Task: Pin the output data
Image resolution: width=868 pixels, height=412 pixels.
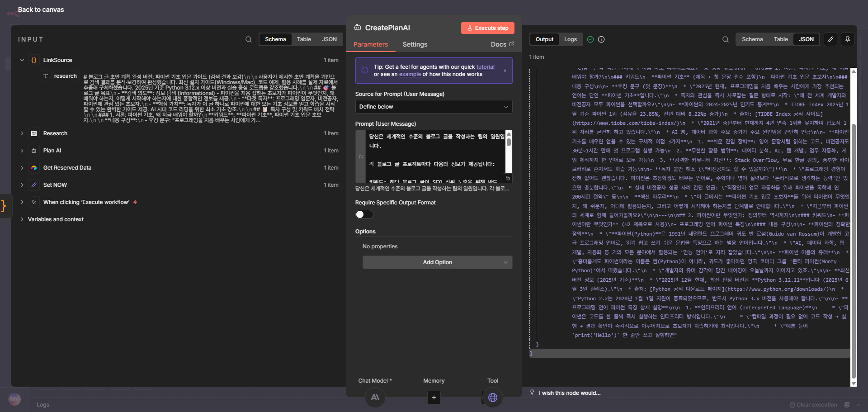Action: (848, 39)
